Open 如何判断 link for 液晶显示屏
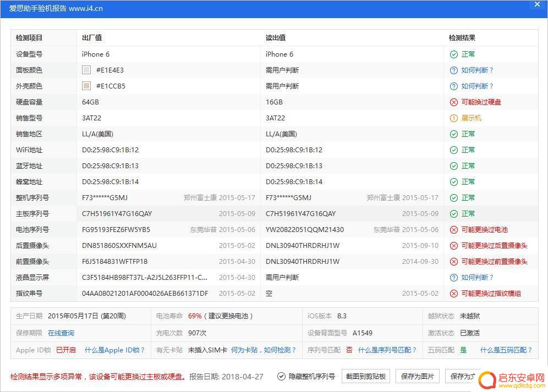548x392 pixels. coord(477,278)
